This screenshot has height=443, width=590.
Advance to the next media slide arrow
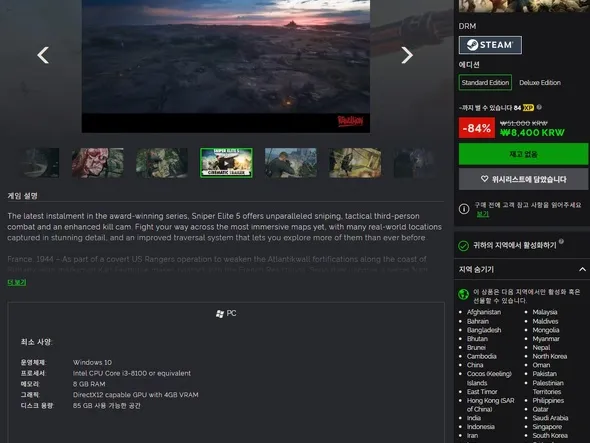click(x=407, y=55)
